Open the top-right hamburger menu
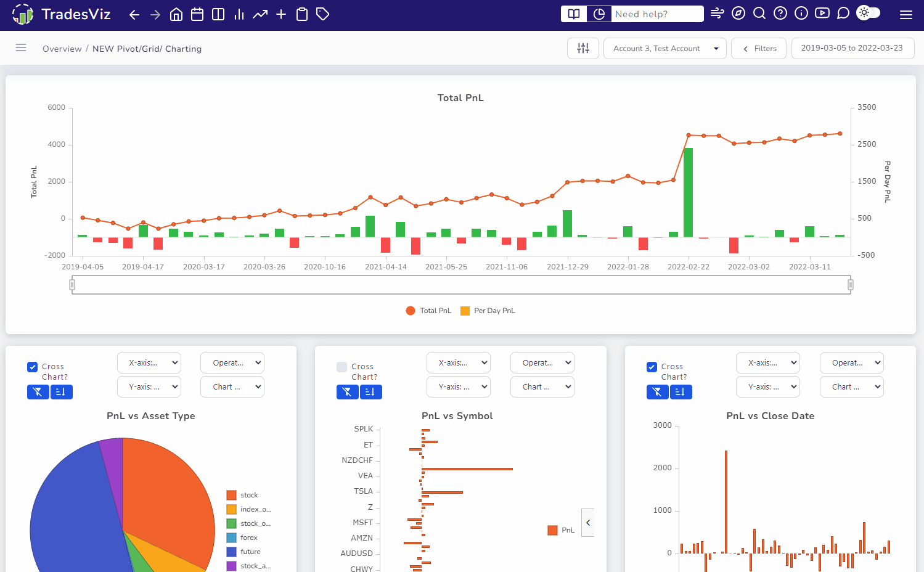Image resolution: width=924 pixels, height=572 pixels. click(x=906, y=15)
